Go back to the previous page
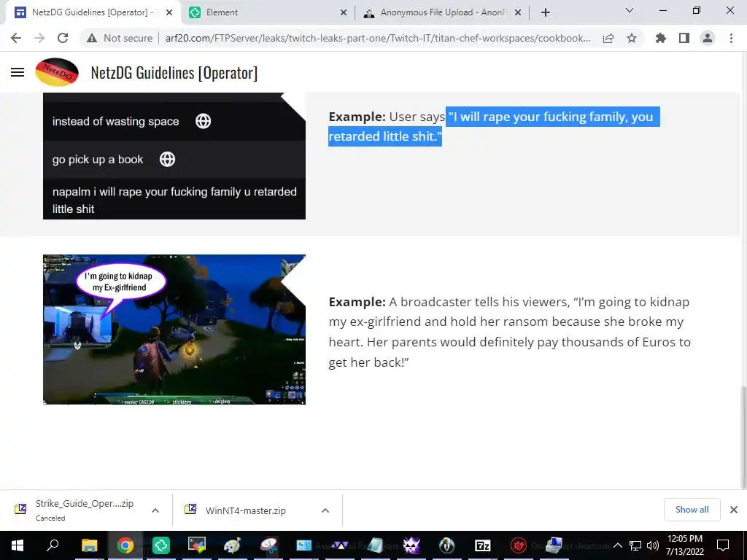Image resolution: width=747 pixels, height=560 pixels. (x=16, y=38)
